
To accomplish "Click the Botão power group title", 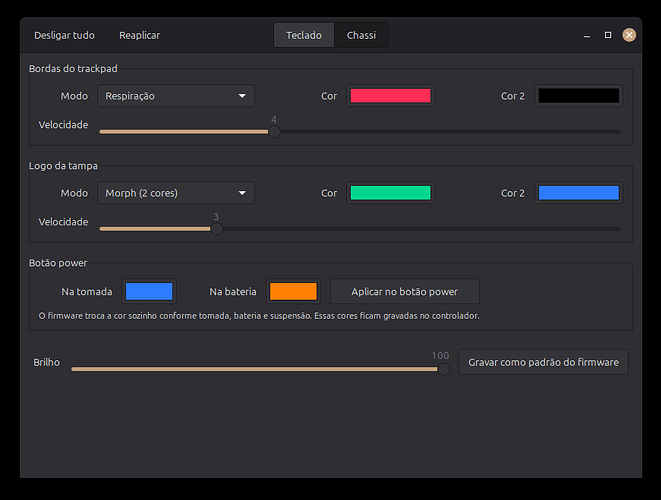I will [x=58, y=263].
